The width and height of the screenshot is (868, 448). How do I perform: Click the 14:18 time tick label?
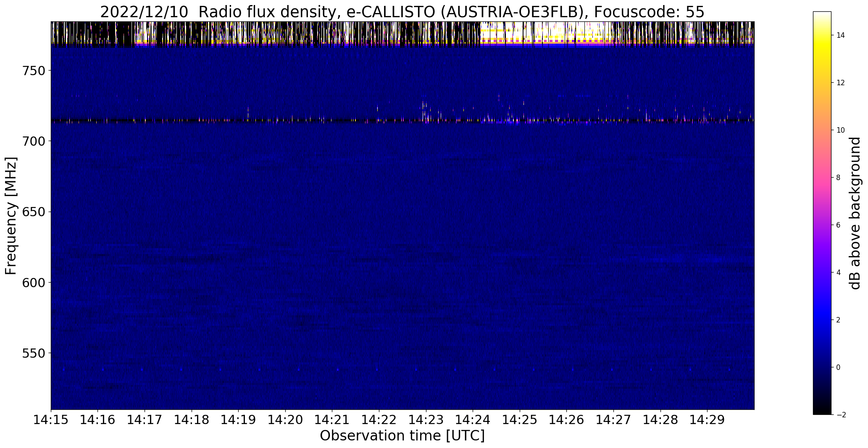pyautogui.click(x=192, y=420)
